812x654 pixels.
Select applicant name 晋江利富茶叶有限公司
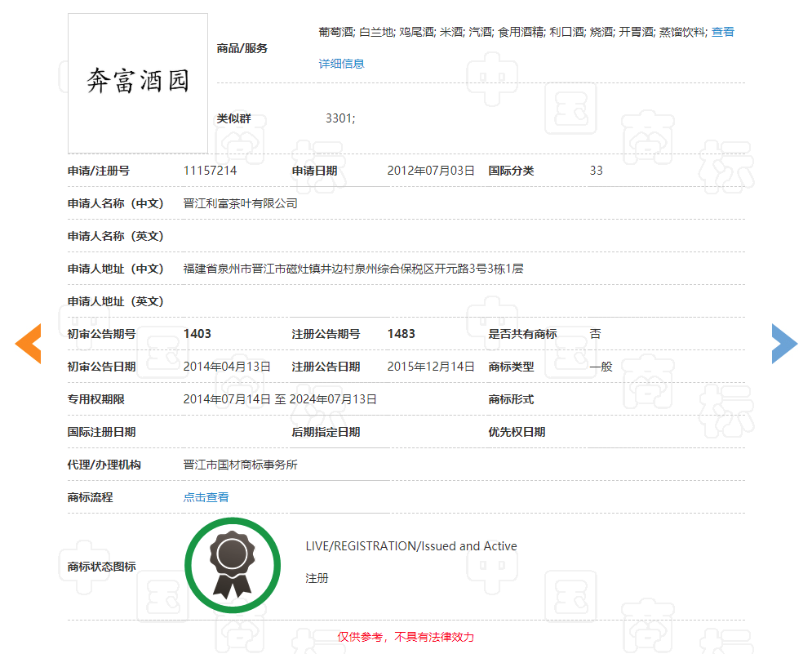coord(240,203)
